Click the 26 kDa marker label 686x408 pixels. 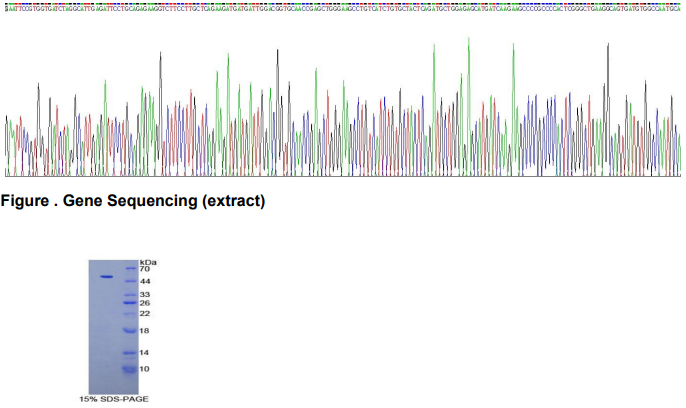pyautogui.click(x=145, y=303)
